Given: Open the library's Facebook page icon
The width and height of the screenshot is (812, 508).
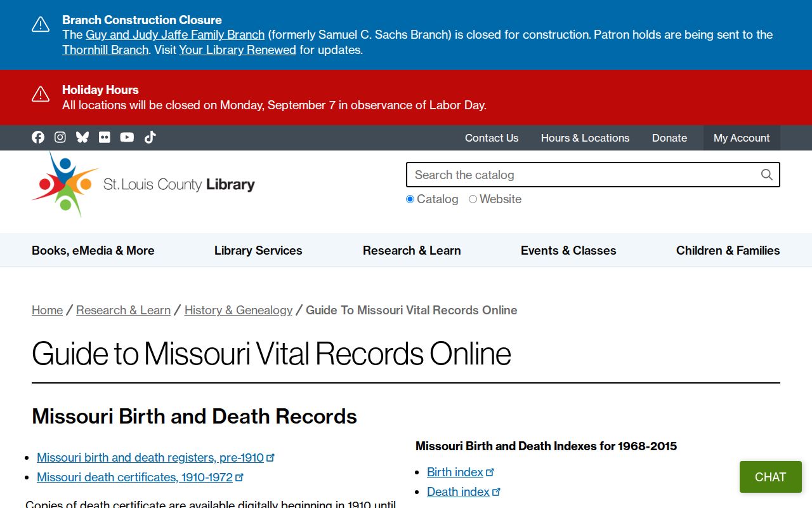Looking at the screenshot, I should pyautogui.click(x=38, y=137).
